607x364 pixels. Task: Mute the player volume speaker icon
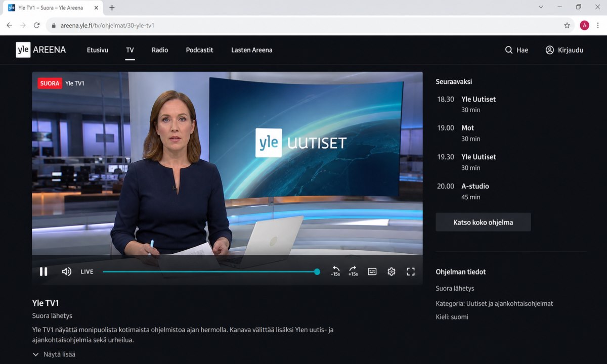pyautogui.click(x=66, y=271)
